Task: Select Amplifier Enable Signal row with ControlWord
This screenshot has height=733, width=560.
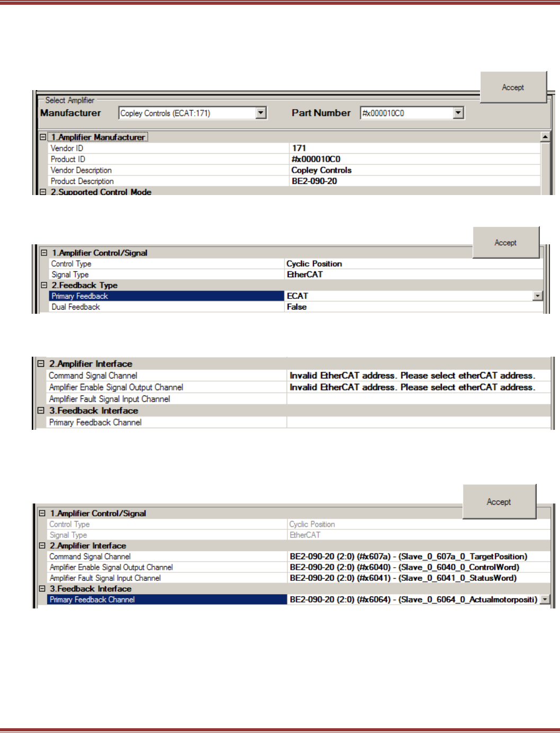Action: pyautogui.click(x=299, y=567)
